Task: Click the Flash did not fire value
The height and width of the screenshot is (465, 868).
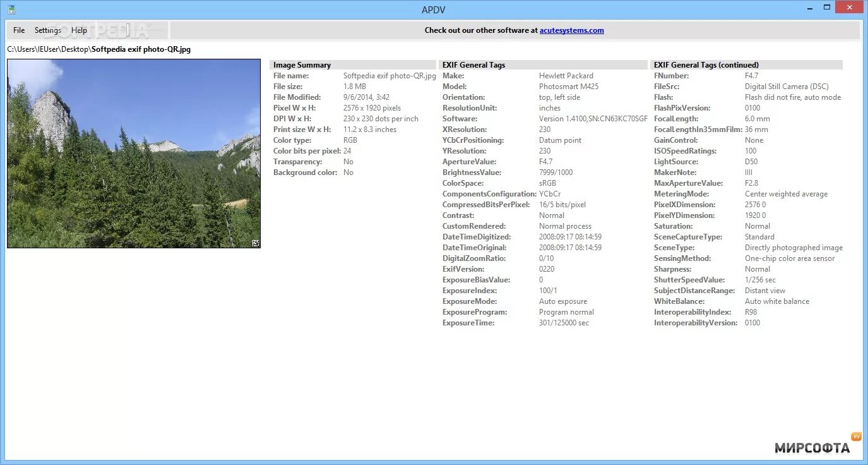Action: tap(793, 97)
